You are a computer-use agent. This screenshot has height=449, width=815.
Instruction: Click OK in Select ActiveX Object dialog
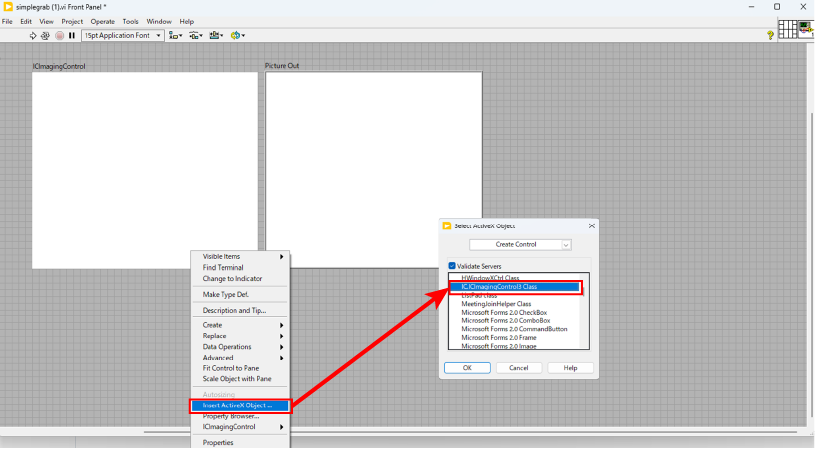467,368
